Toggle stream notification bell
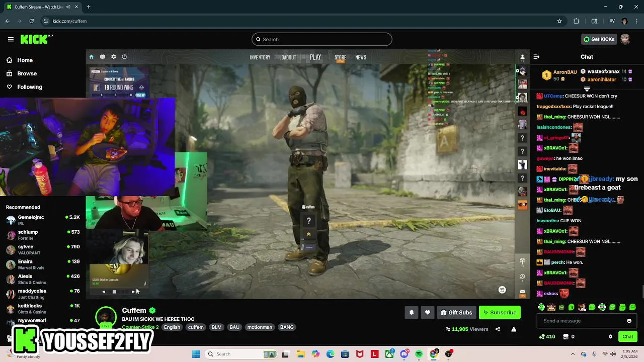This screenshot has width=644, height=362. click(x=412, y=312)
